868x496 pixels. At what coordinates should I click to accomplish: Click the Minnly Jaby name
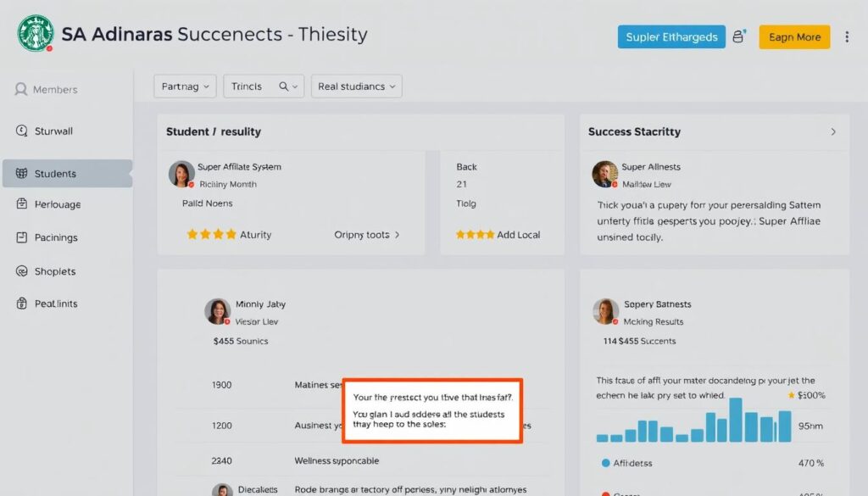(261, 304)
